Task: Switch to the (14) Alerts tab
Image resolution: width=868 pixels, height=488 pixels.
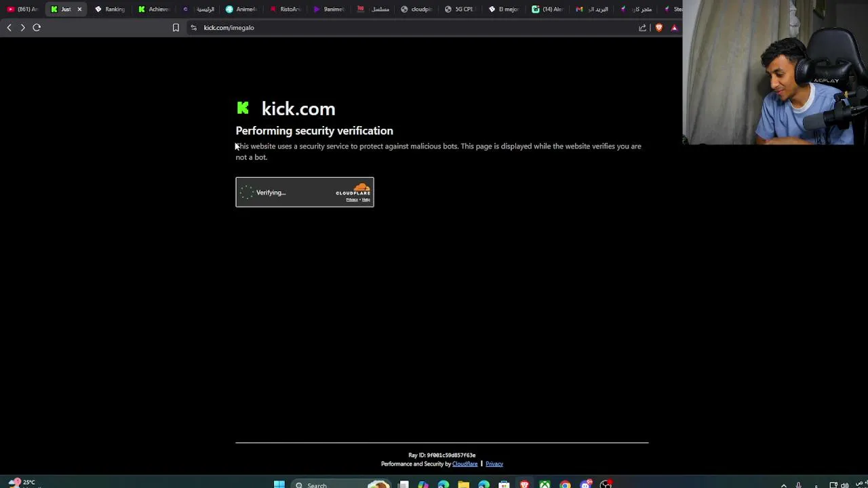Action: coord(547,9)
